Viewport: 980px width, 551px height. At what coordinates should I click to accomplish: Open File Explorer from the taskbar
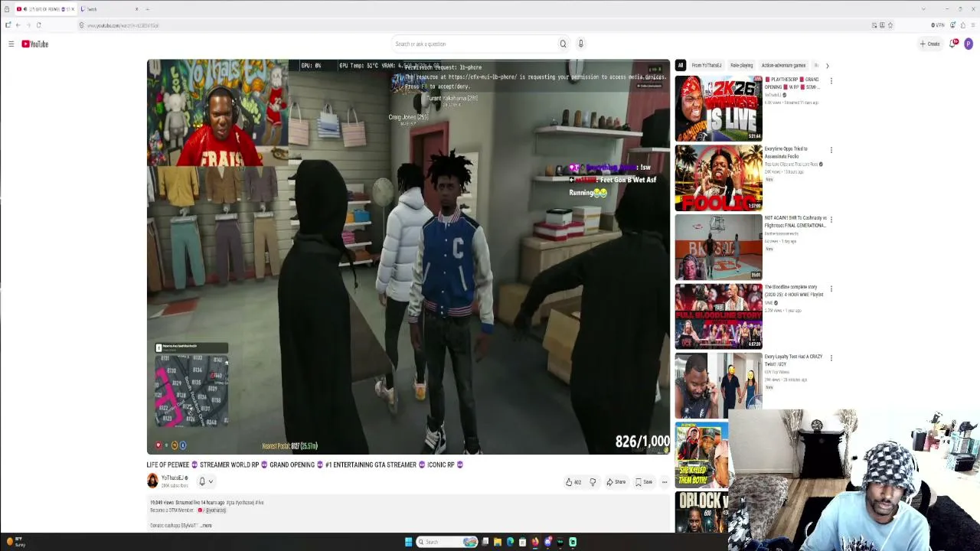498,542
